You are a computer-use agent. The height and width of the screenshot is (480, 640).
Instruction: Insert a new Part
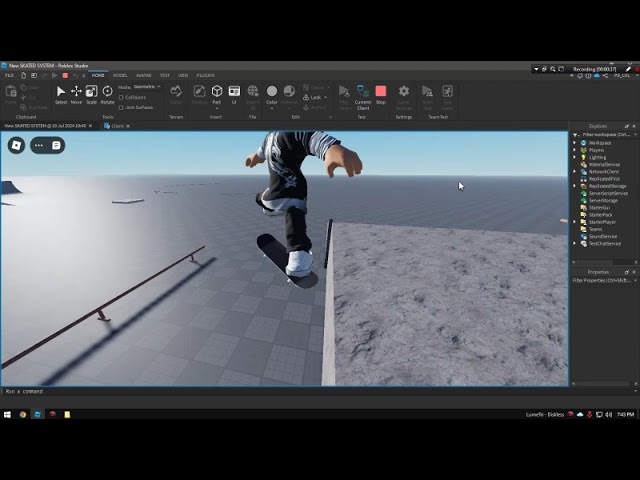tap(217, 94)
